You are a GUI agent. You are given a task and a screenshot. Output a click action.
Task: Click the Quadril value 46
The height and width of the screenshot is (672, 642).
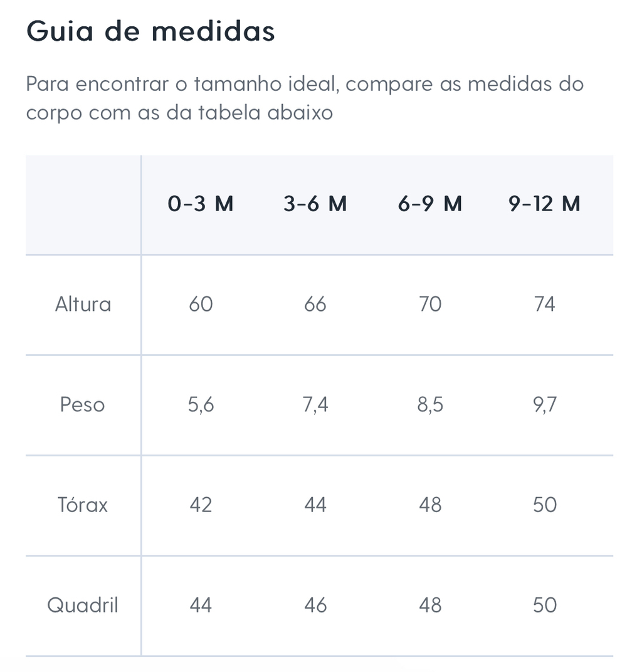[x=315, y=605]
